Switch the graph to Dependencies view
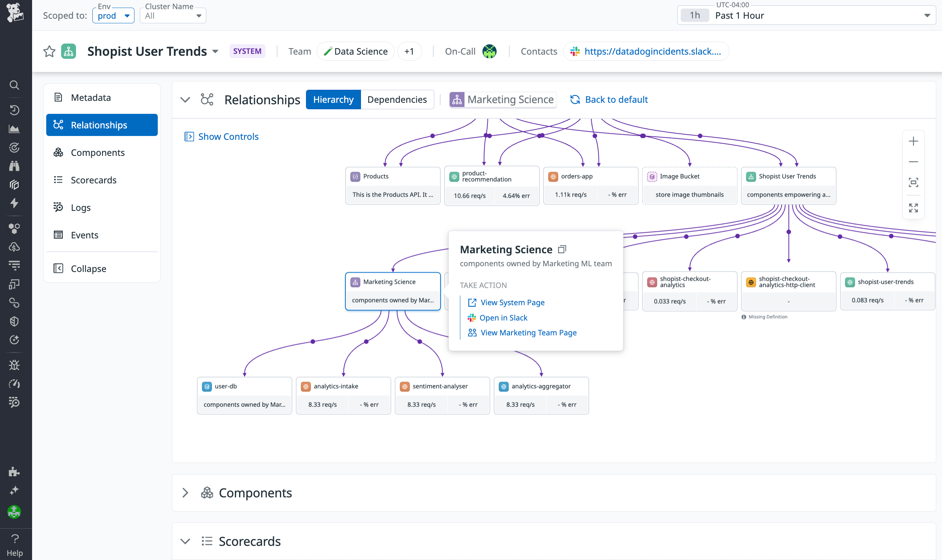 pyautogui.click(x=397, y=99)
